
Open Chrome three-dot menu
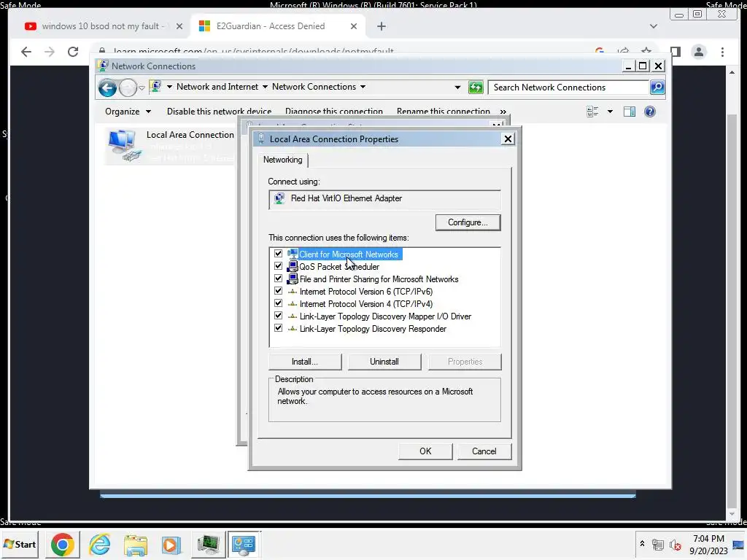pyautogui.click(x=722, y=52)
